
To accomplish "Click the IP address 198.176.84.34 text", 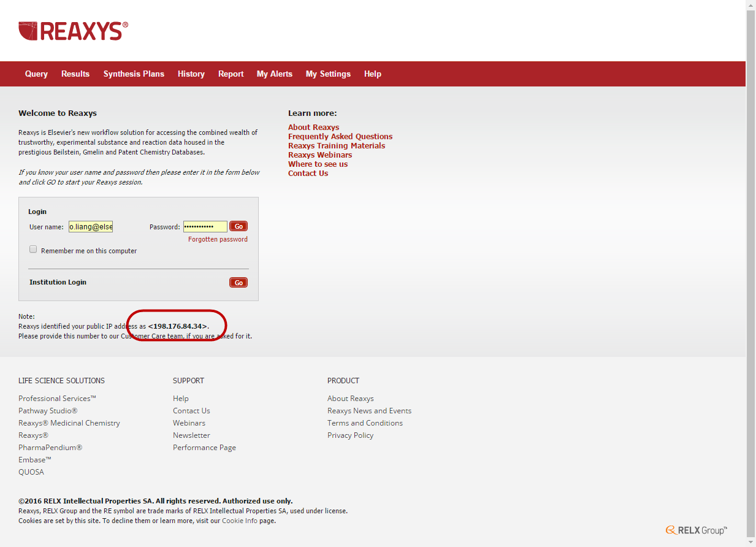I will pyautogui.click(x=178, y=326).
